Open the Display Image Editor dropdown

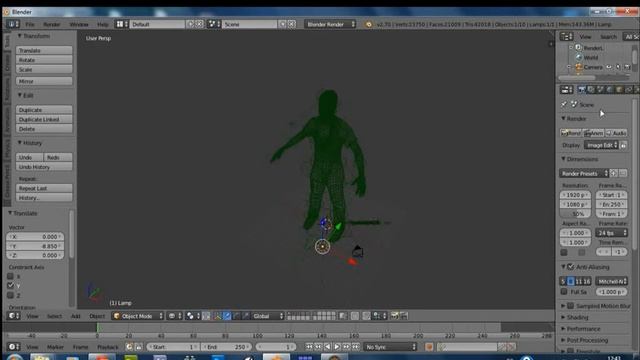(x=602, y=145)
